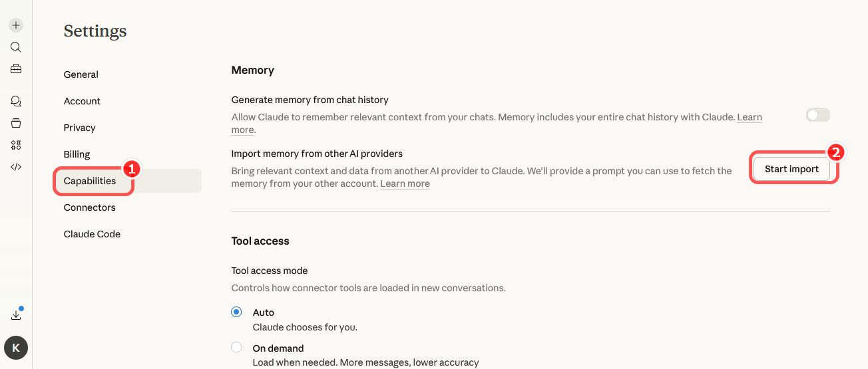Open the General settings section
Screen dimensions: 868x369
pos(81,74)
